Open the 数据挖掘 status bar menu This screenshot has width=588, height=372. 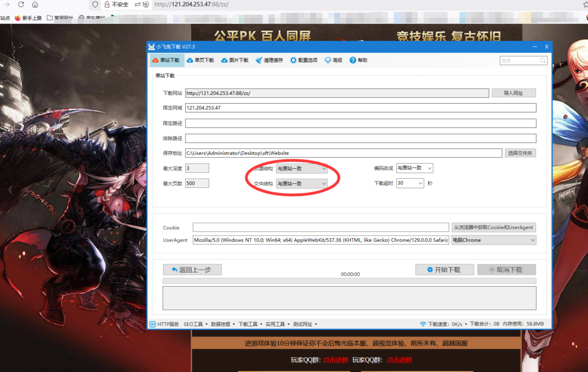tap(223, 324)
